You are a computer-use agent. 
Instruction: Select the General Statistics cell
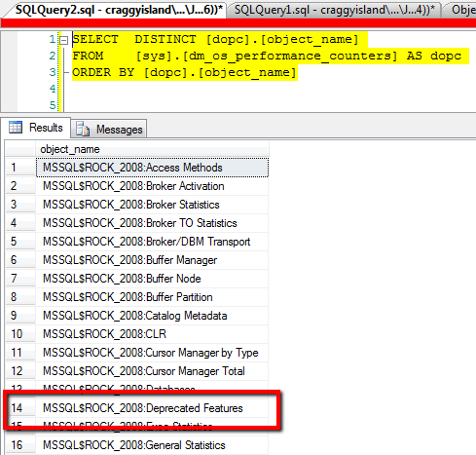[x=152, y=445]
